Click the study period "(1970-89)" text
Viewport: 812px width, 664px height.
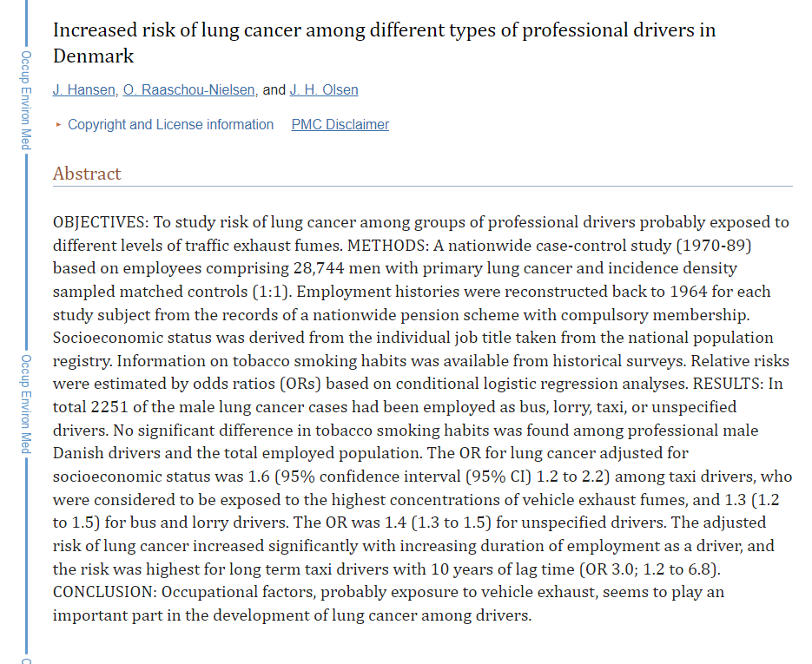(x=713, y=246)
